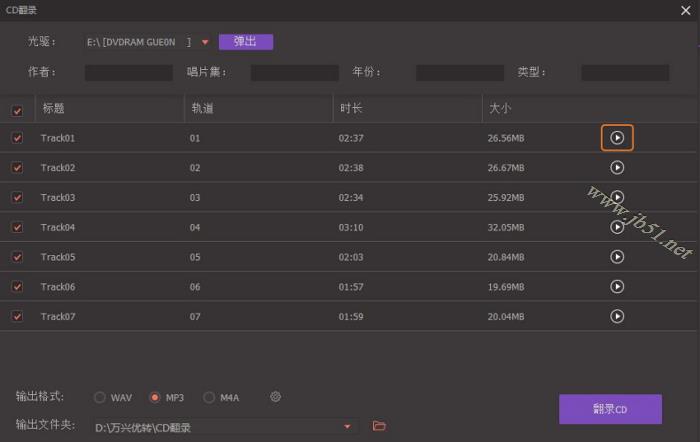Browse output folder with folder icon
This screenshot has width=700, height=442.
[x=379, y=426]
